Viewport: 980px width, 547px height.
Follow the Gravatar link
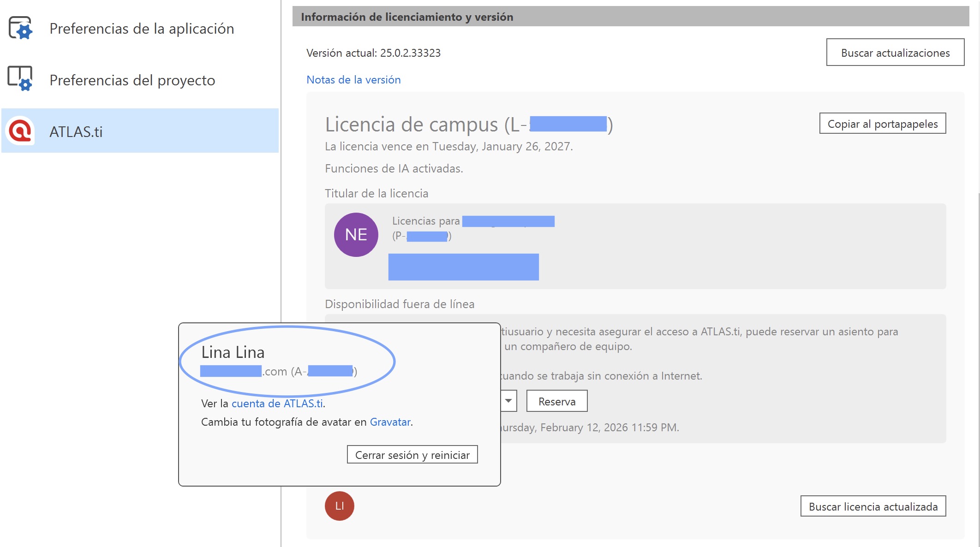[390, 422]
